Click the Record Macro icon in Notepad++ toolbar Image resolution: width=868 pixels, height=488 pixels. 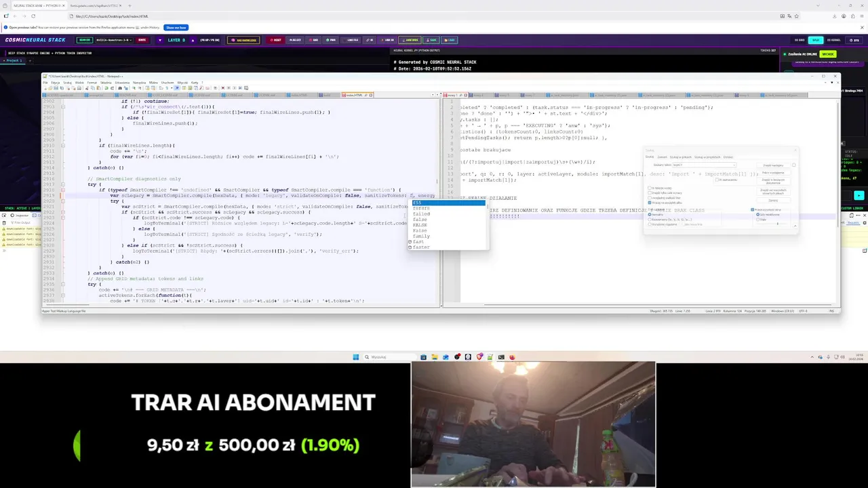(223, 88)
